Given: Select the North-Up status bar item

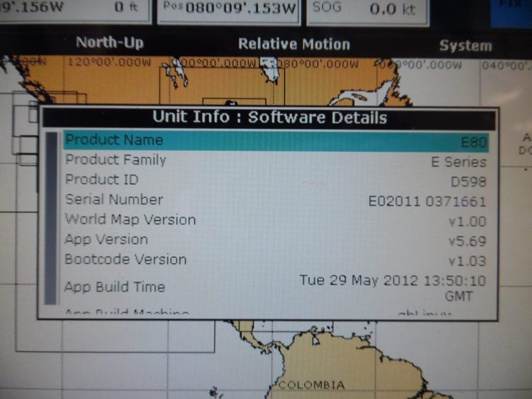Looking at the screenshot, I should click(110, 43).
